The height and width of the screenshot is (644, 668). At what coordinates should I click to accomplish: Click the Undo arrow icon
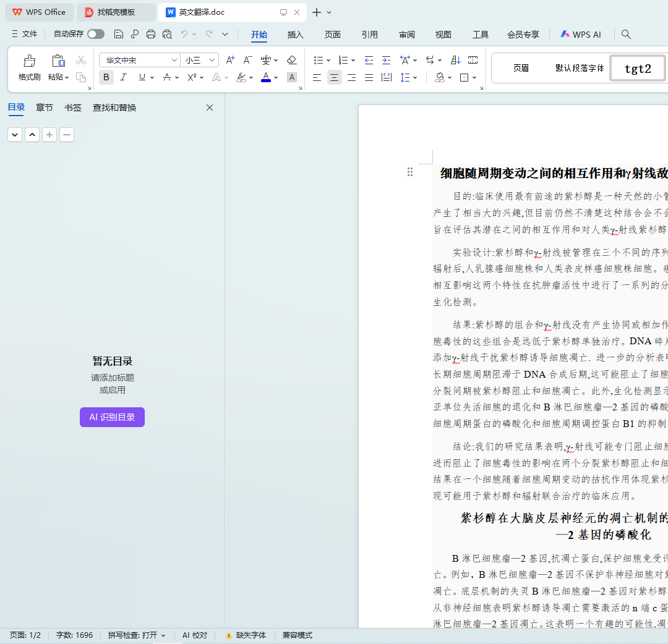[184, 34]
